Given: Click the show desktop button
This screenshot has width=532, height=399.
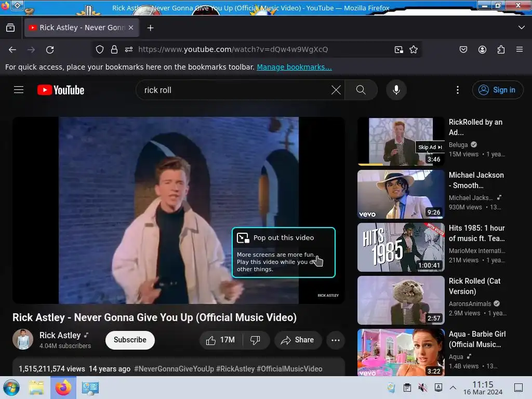Looking at the screenshot, I should click(x=518, y=388).
